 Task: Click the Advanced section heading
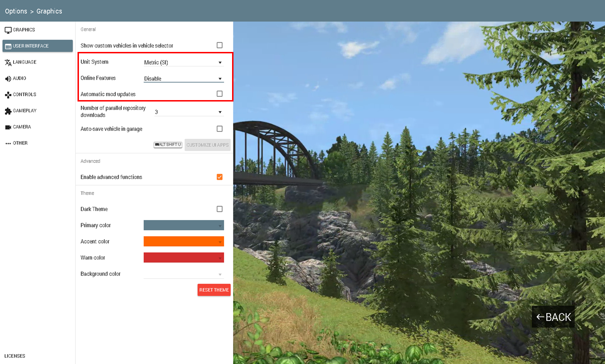click(x=90, y=161)
